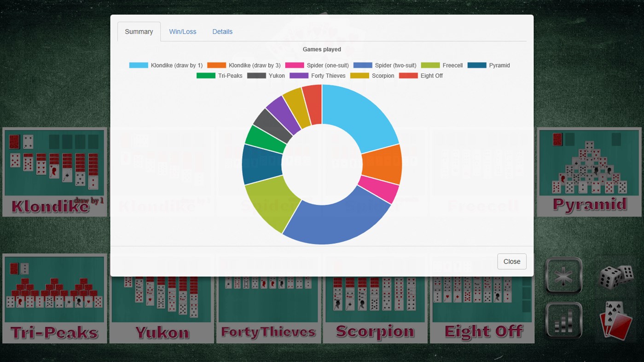The image size is (644, 362).
Task: Switch to the Win/Loss tab
Action: pos(182,32)
